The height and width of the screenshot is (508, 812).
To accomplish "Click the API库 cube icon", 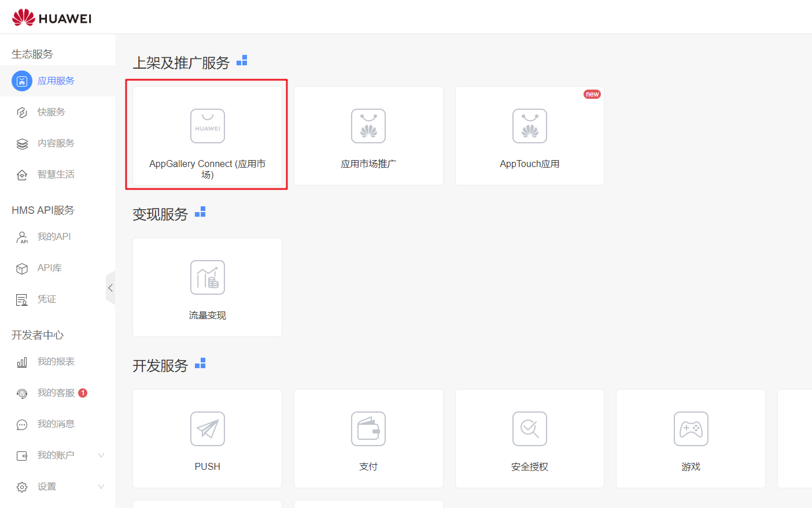I will pos(22,268).
